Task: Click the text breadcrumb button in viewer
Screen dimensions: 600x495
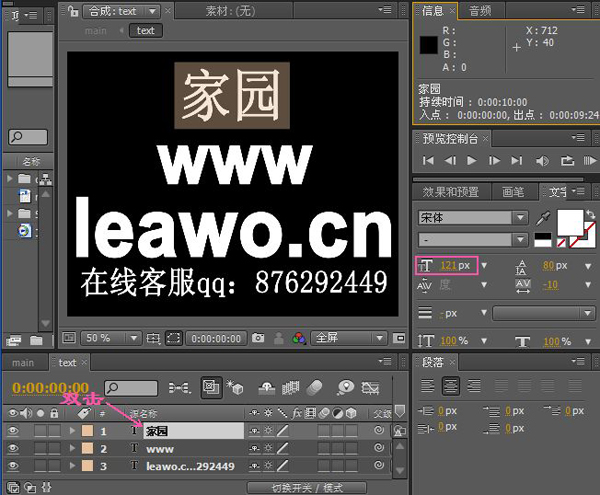Action: pos(146,31)
